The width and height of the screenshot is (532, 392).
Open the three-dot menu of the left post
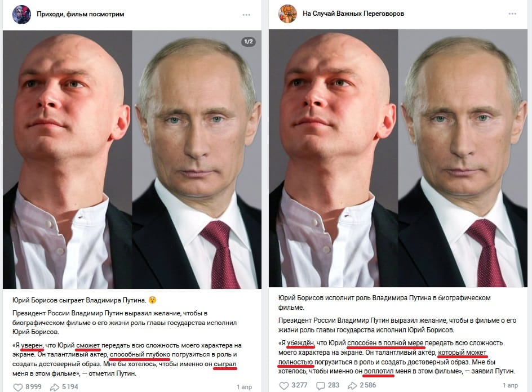[246, 15]
